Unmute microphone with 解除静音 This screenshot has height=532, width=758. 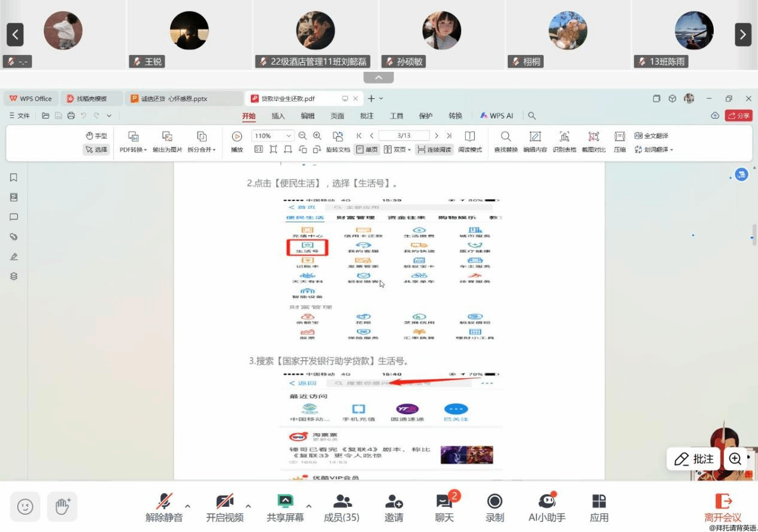tap(164, 506)
